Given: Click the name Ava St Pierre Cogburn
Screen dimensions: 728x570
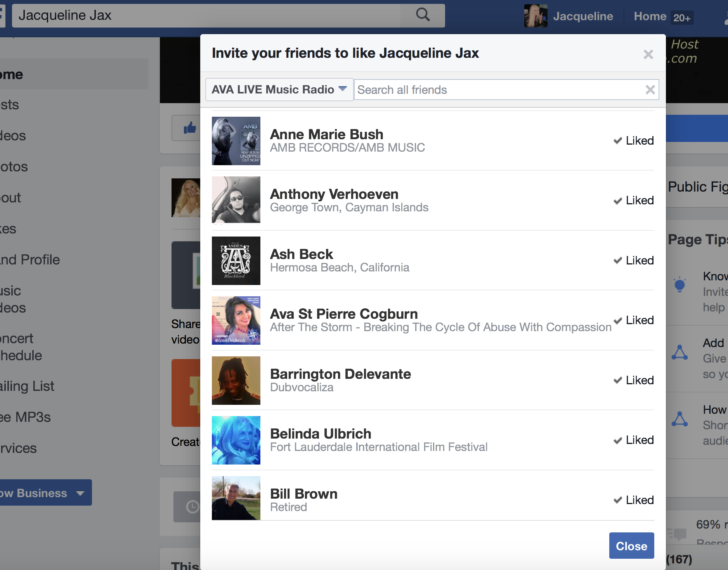Looking at the screenshot, I should point(344,314).
